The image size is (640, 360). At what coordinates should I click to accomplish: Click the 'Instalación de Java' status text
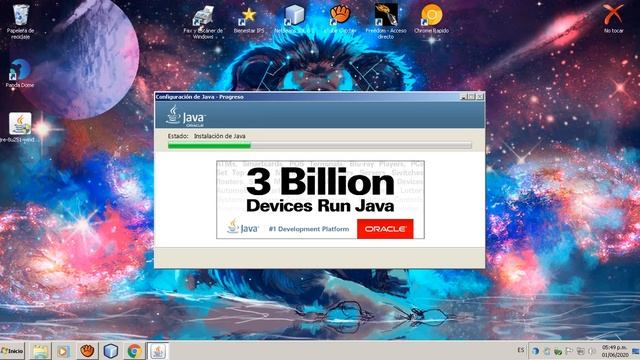click(220, 136)
